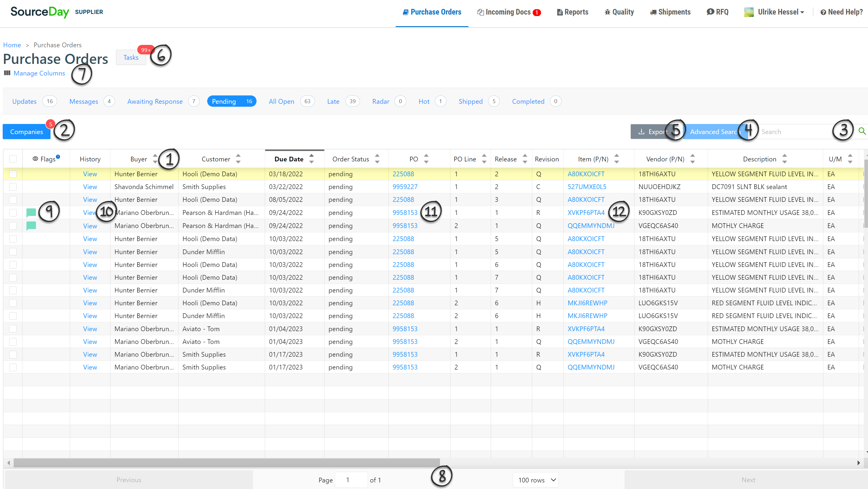
Task: Switch to the Awaiting Response filter
Action: (x=163, y=101)
